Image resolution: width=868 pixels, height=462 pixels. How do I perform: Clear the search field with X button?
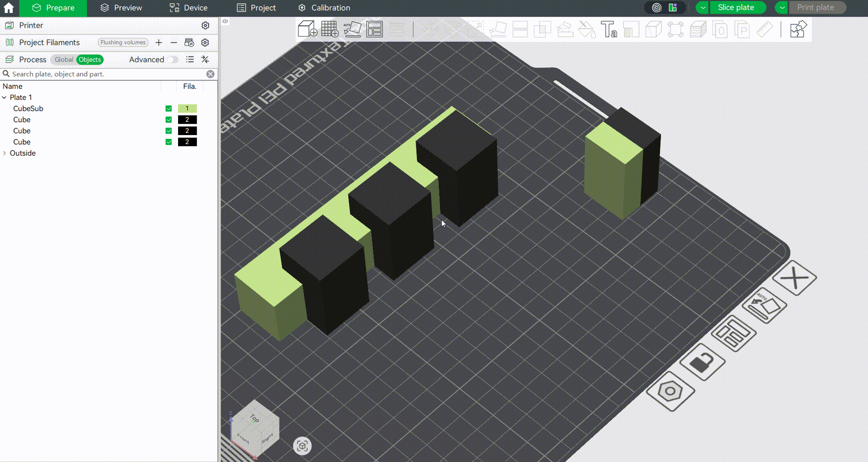click(210, 74)
